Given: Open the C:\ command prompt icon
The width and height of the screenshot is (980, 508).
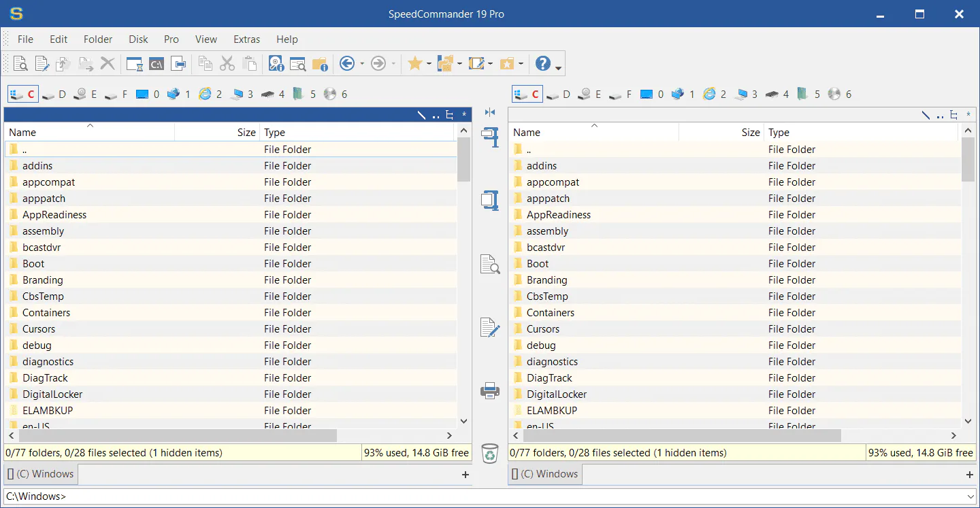Looking at the screenshot, I should (x=157, y=64).
